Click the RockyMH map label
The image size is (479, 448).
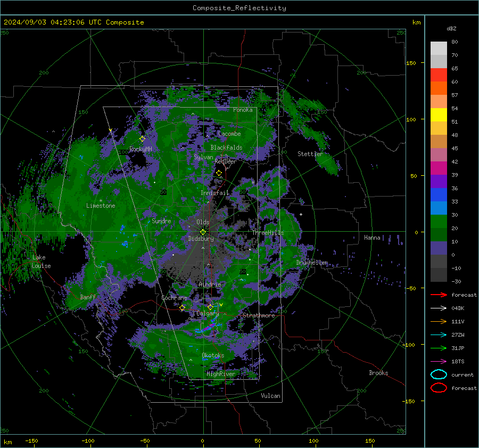pos(141,149)
